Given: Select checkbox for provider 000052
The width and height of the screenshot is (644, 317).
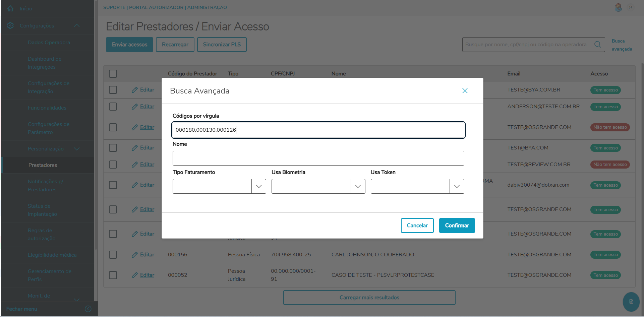Looking at the screenshot, I should point(113,275).
